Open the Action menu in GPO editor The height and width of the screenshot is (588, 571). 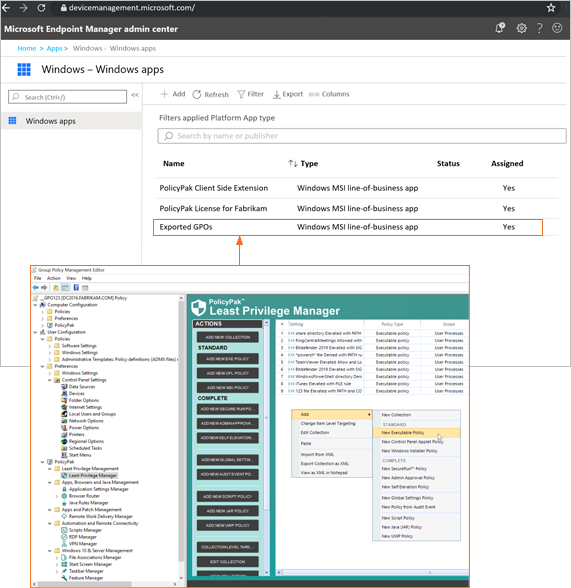[54, 278]
